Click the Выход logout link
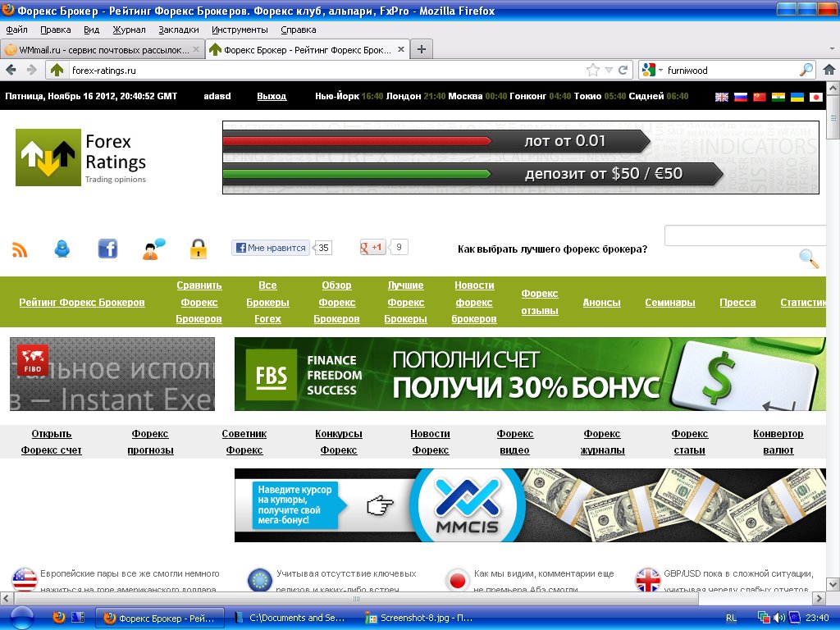Image resolution: width=840 pixels, height=630 pixels. 272,97
